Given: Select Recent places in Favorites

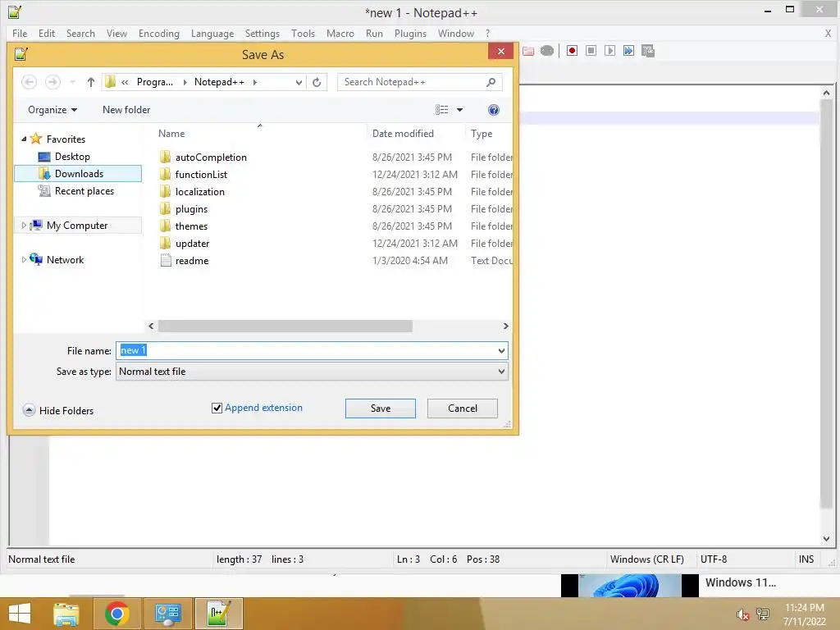Looking at the screenshot, I should pyautogui.click(x=84, y=191).
